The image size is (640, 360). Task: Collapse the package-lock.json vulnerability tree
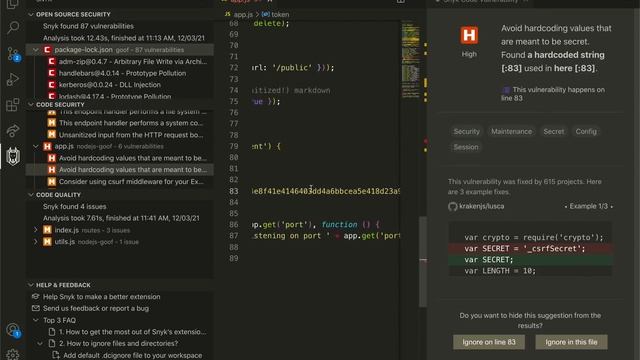click(x=36, y=50)
